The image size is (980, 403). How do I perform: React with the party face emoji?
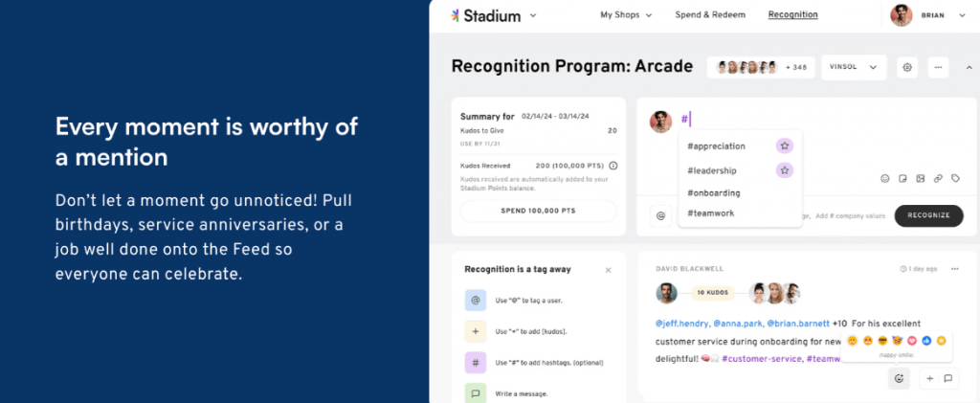click(898, 341)
